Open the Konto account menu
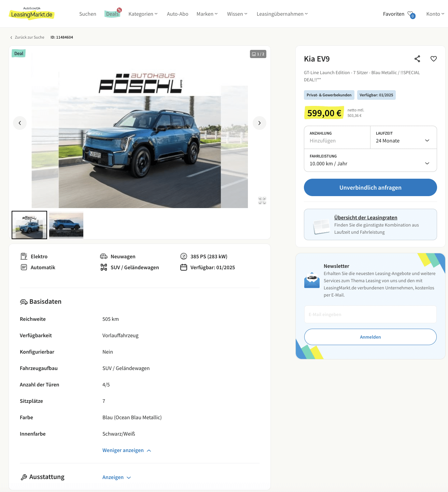The height and width of the screenshot is (492, 448). (x=435, y=14)
